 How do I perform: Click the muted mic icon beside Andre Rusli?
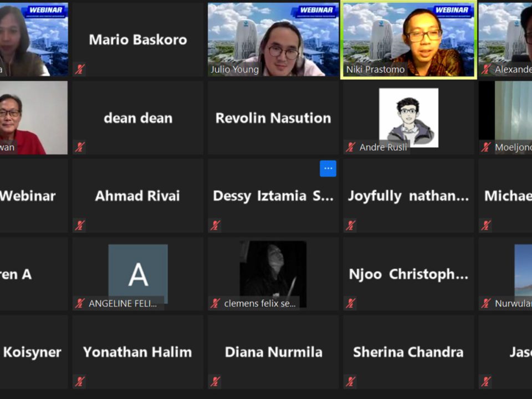point(350,147)
